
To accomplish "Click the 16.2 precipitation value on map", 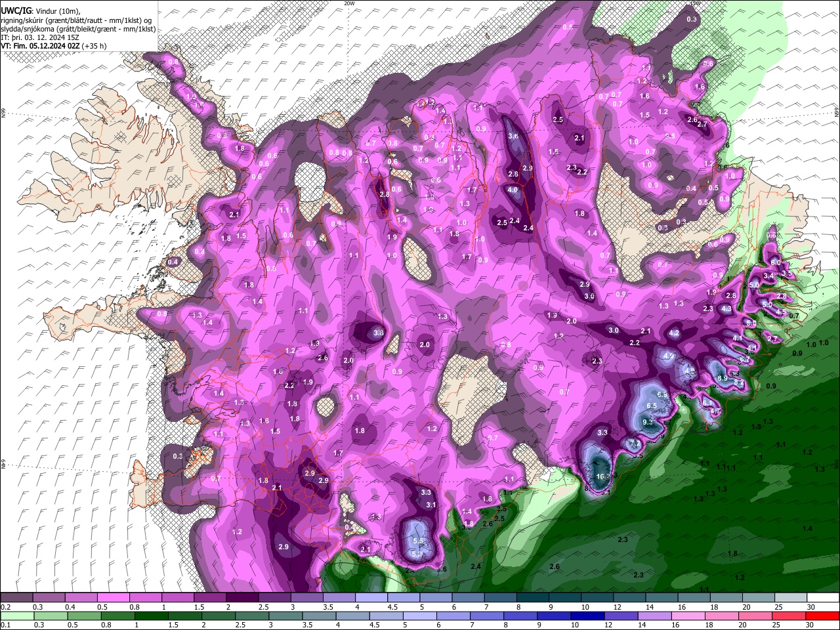I will pyautogui.click(x=602, y=476).
